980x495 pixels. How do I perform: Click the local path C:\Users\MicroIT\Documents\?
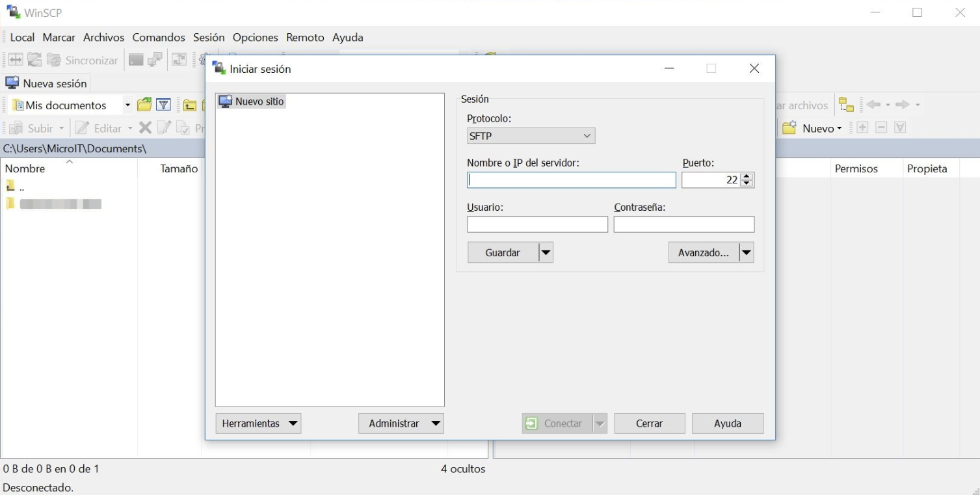pyautogui.click(x=75, y=149)
